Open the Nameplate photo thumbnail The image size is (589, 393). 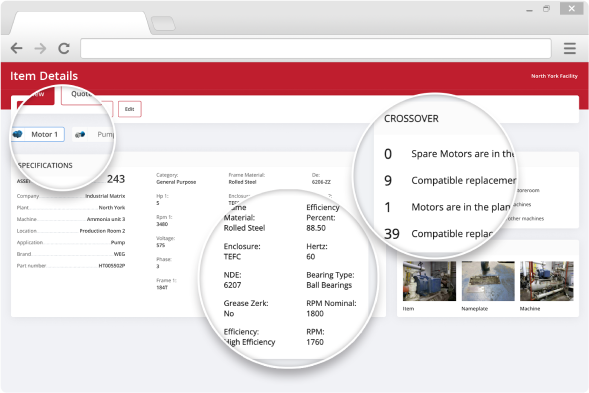tap(488, 281)
